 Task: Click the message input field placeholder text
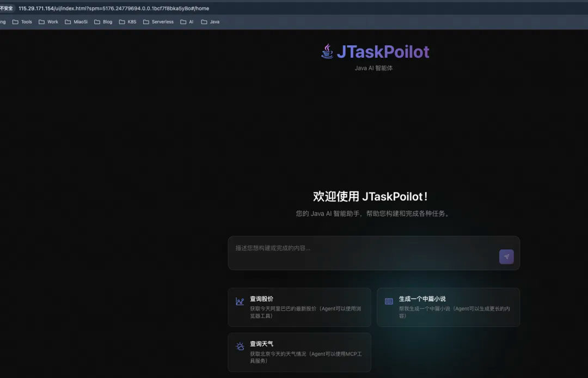coord(272,247)
